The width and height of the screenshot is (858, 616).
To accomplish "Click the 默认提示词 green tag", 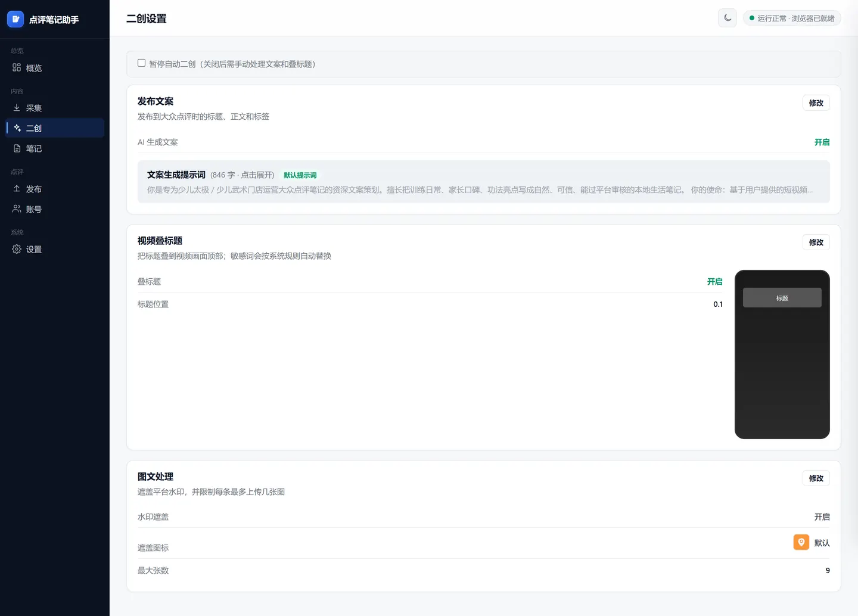I will 300,175.
